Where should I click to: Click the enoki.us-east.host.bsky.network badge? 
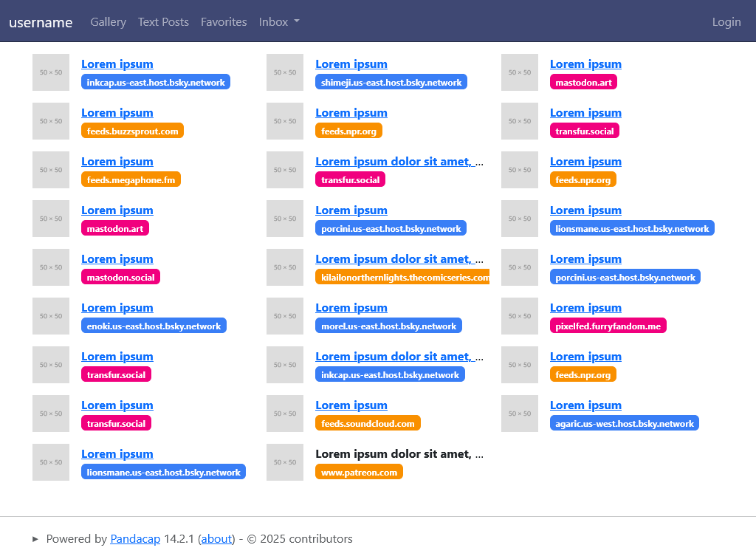(154, 326)
